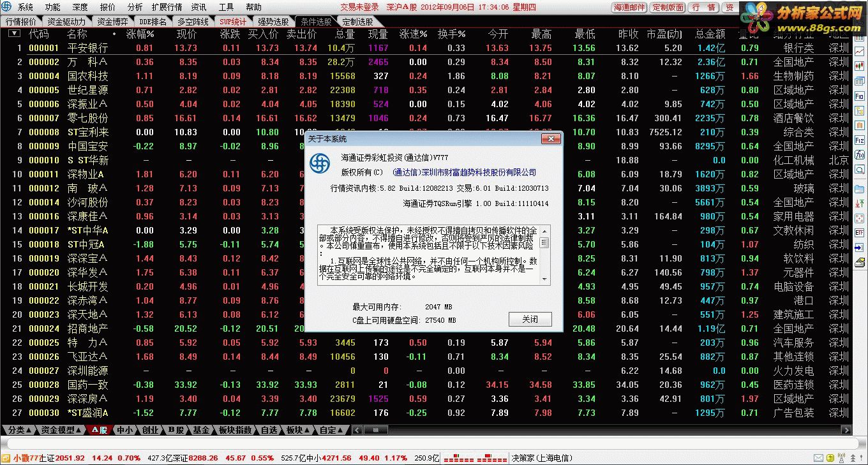Click the red dotted selection icon
The width and height of the screenshot is (868, 465).
pos(859,219)
